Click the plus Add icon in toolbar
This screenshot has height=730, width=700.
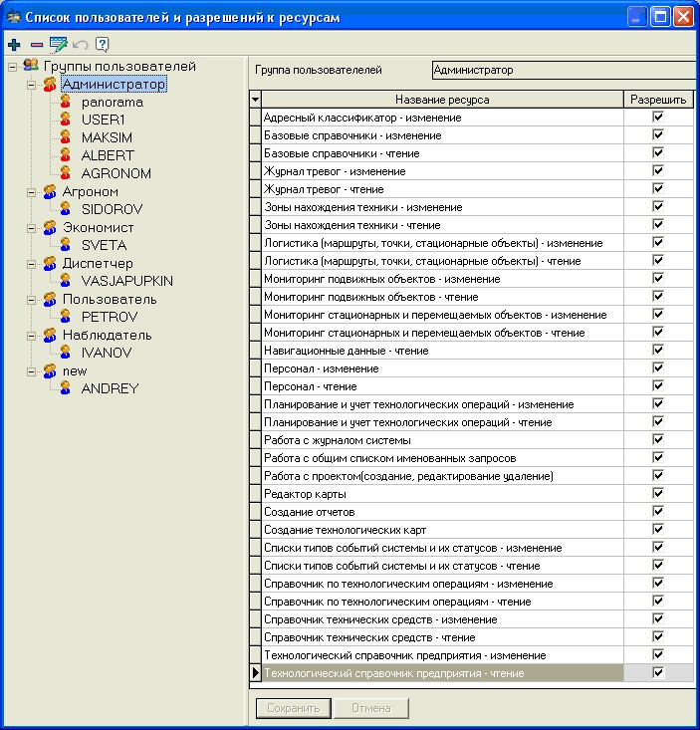(14, 45)
